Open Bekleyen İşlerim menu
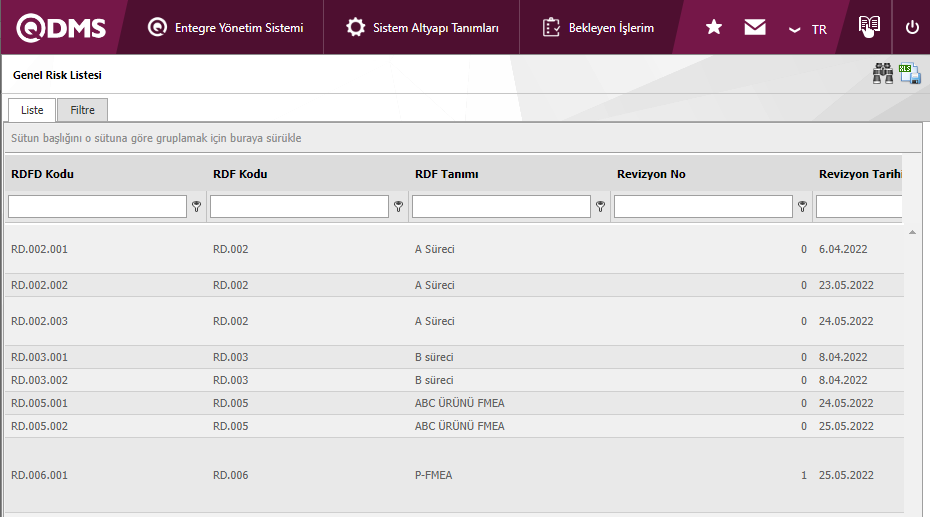Viewport: 930px width, 517px height. (598, 28)
